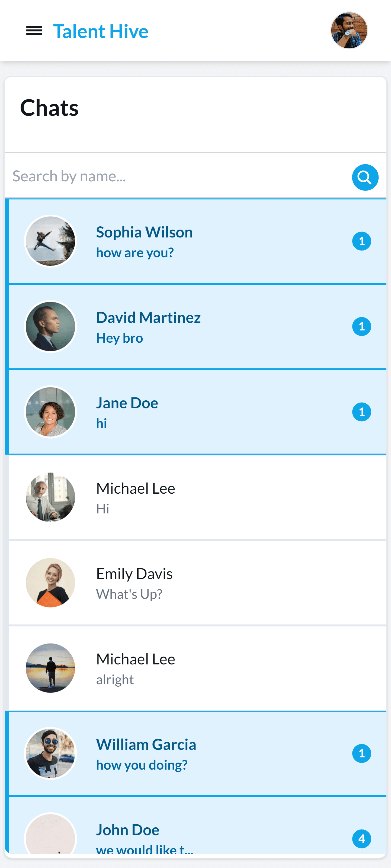Click the Talent Hive logo link
This screenshot has width=391, height=868.
click(100, 31)
